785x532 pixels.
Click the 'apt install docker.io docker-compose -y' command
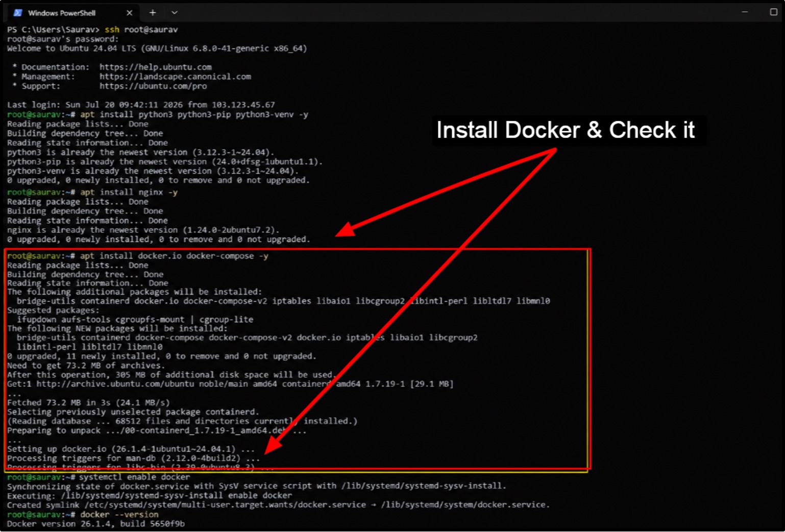pyautogui.click(x=174, y=256)
